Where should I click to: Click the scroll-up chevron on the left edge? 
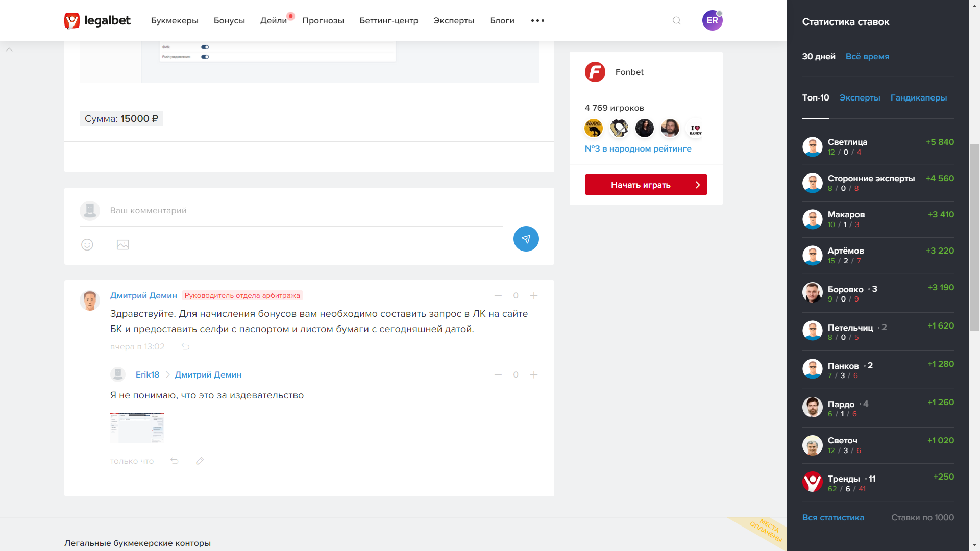pyautogui.click(x=9, y=49)
